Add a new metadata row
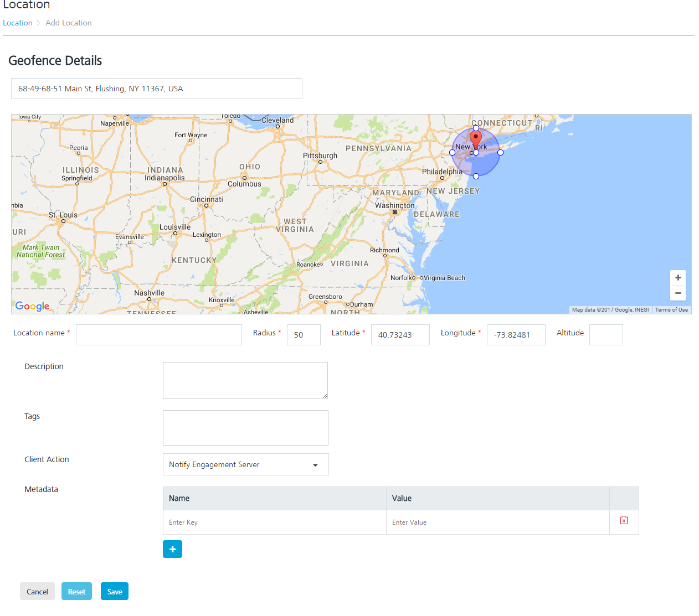 click(x=172, y=549)
